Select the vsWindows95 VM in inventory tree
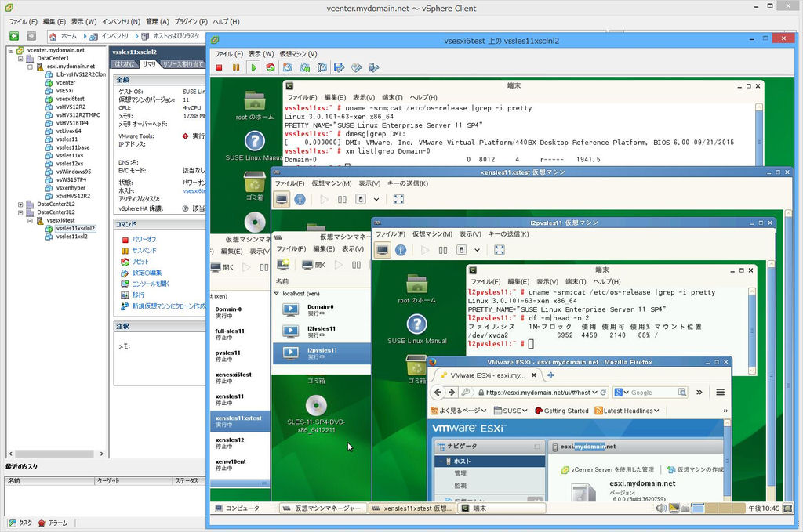 (73, 172)
